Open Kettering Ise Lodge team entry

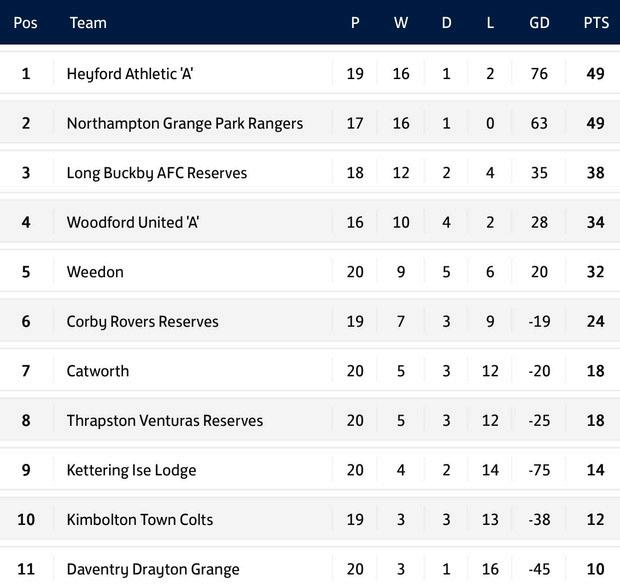point(131,470)
